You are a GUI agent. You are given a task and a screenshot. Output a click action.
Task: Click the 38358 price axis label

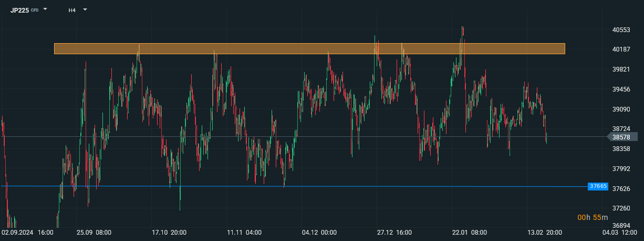(621, 149)
